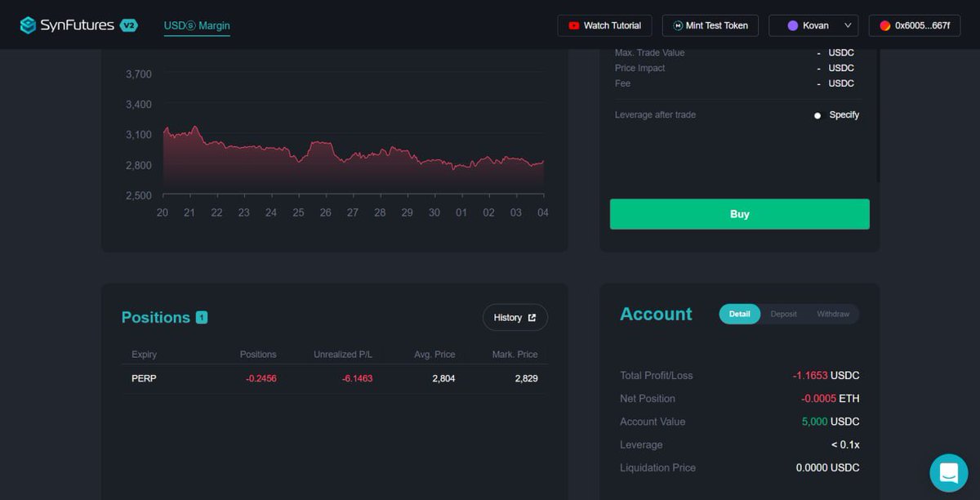Click the Fee label
Screen dimensions: 980x500
pyautogui.click(x=622, y=83)
